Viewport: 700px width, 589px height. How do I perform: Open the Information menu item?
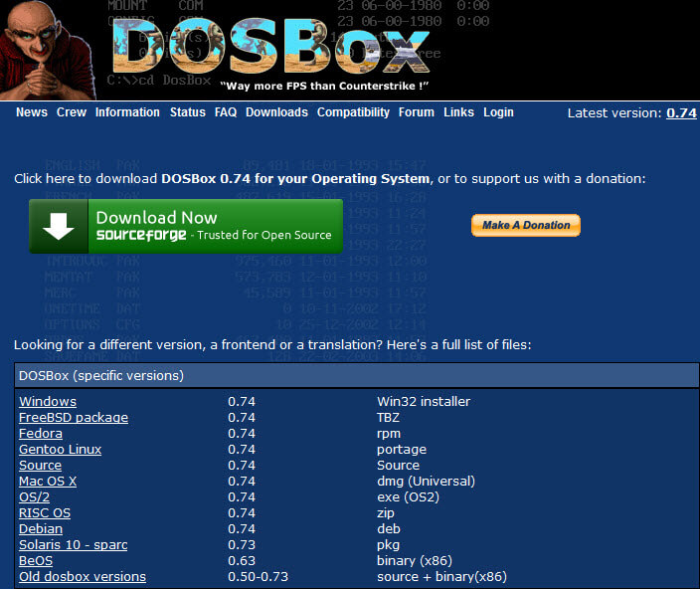click(127, 112)
